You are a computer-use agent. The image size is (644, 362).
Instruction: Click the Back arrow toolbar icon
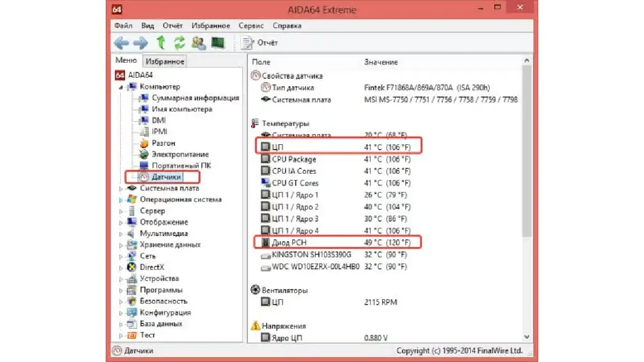point(122,42)
